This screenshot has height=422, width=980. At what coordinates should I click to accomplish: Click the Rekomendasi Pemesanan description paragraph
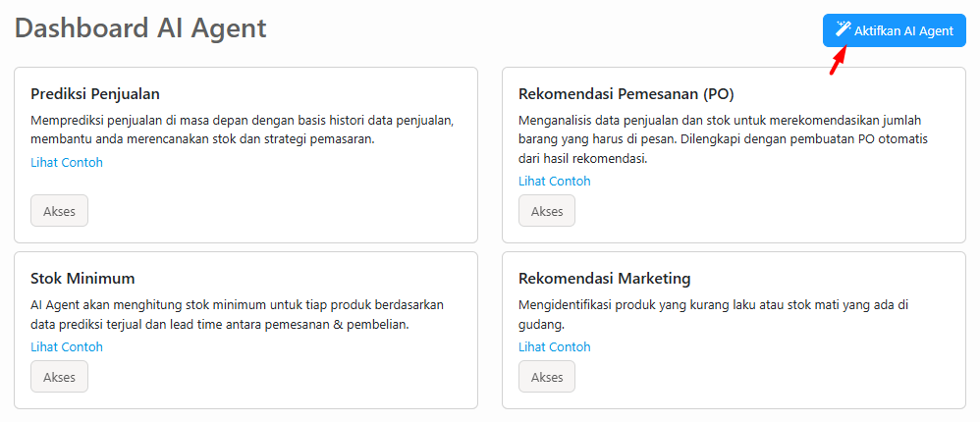pos(724,138)
